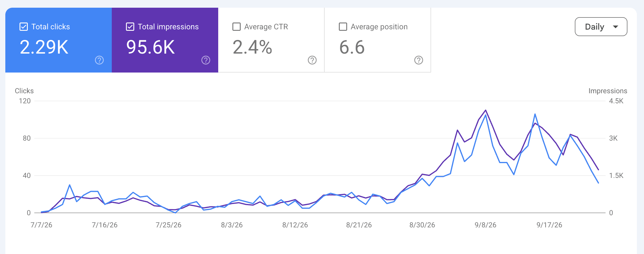The image size is (644, 254).
Task: Click the 7/7/26 date label
Action: coord(41,225)
